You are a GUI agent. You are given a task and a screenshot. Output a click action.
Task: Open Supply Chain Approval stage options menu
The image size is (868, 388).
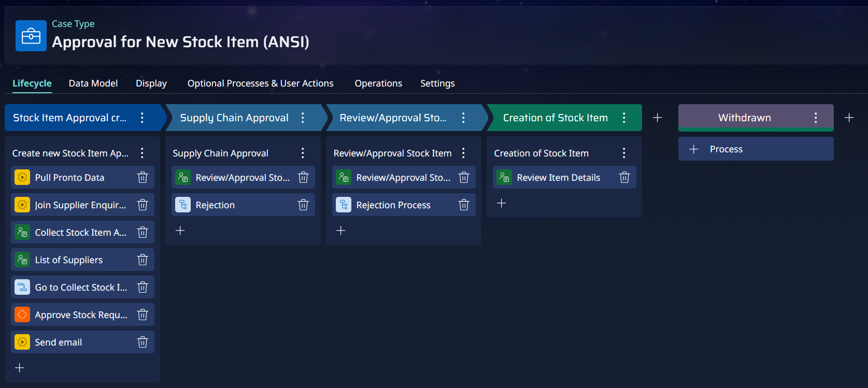(303, 118)
